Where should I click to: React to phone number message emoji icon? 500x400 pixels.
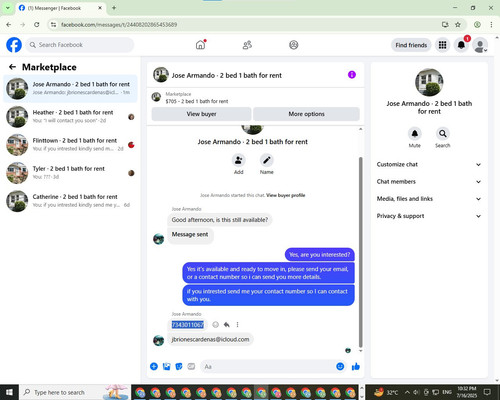216,324
